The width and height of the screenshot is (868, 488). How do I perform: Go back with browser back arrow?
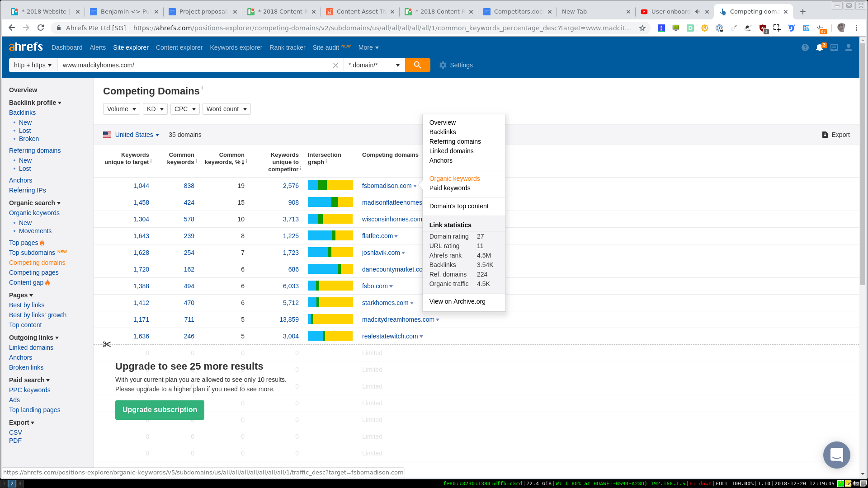coord(12,28)
